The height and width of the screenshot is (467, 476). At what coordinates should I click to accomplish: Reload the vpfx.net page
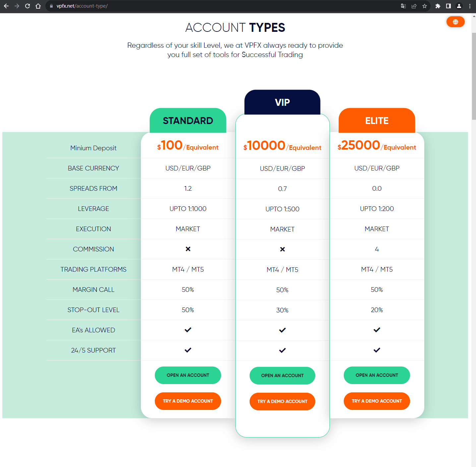(x=28, y=6)
